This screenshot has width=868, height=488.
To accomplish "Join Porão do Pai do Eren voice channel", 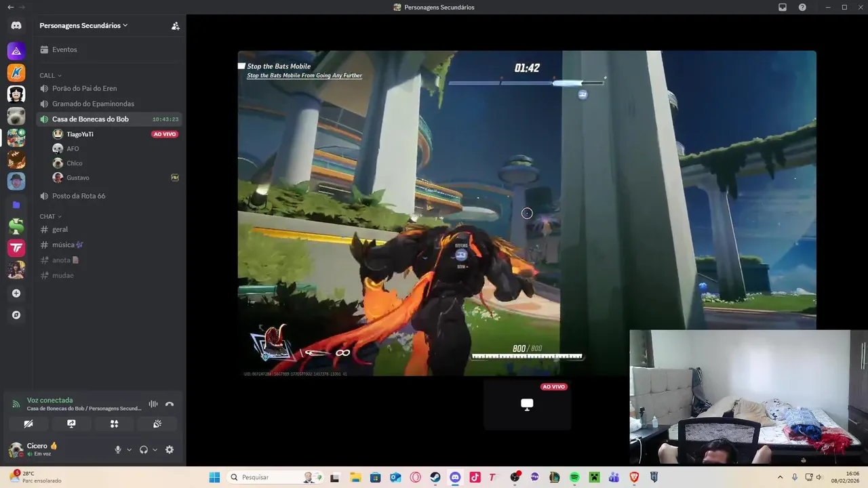I will pos(108,88).
